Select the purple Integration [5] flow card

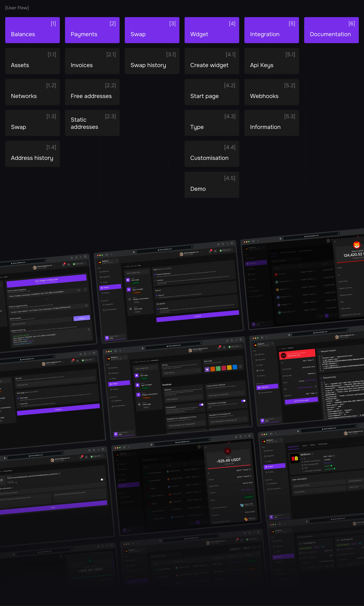(271, 30)
